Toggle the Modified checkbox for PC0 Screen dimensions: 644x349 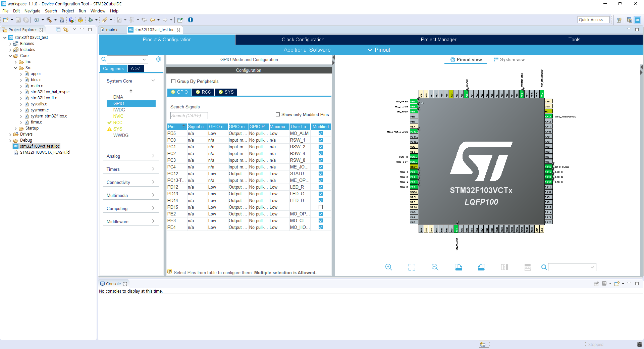pos(321,140)
